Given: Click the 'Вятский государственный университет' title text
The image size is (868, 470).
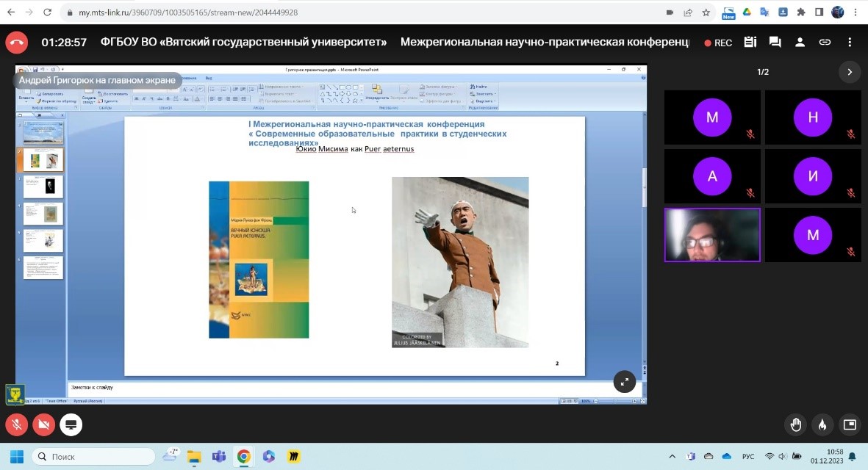Looking at the screenshot, I should tap(273, 42).
